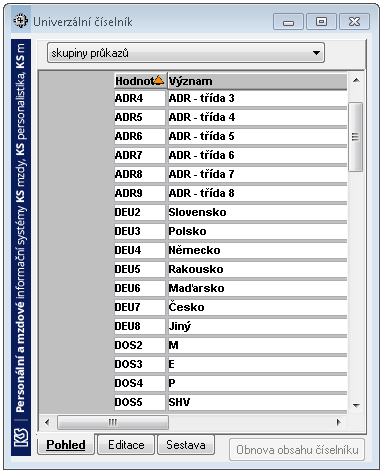Click the Maďarsko cell

(x=257, y=288)
